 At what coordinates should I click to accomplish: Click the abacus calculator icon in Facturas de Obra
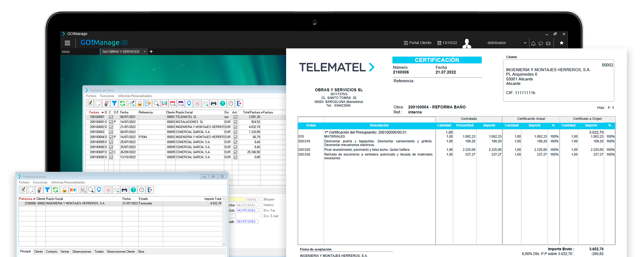tap(164, 103)
